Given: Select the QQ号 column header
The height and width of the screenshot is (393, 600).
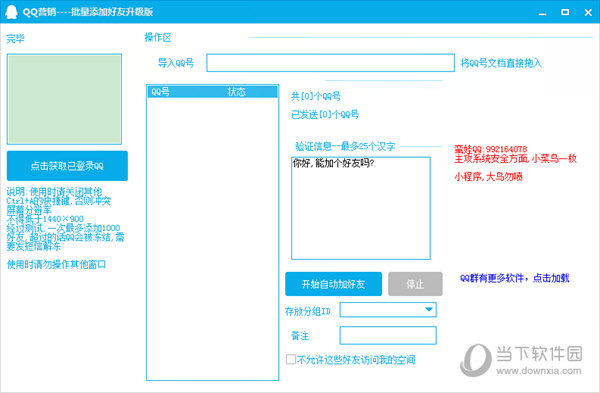Looking at the screenshot, I should pyautogui.click(x=161, y=92).
